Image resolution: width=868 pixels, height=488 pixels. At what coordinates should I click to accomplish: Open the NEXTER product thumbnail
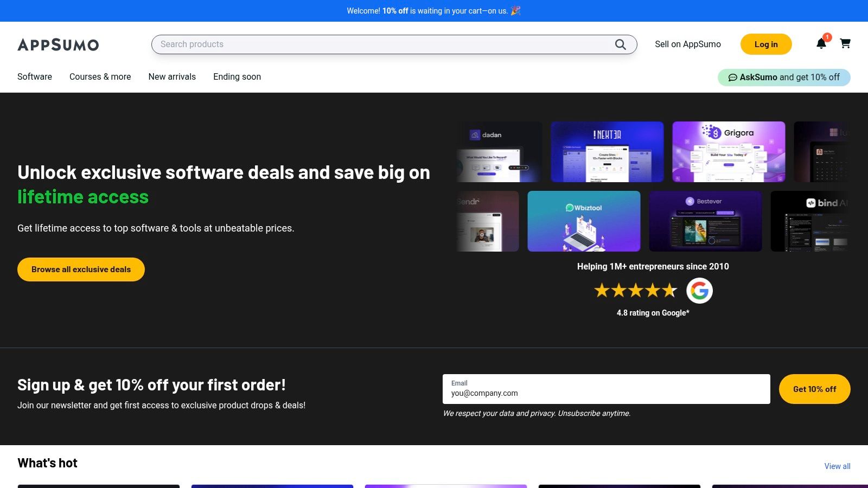coord(607,152)
